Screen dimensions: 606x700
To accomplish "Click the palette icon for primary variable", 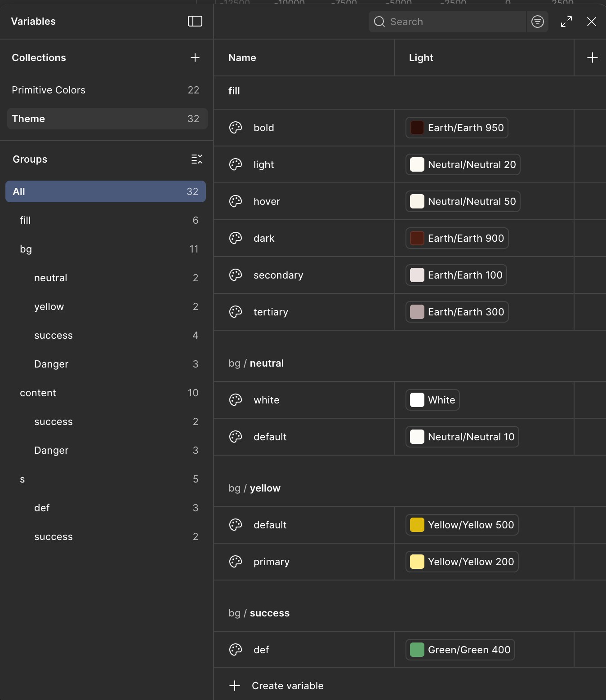I will (x=236, y=562).
